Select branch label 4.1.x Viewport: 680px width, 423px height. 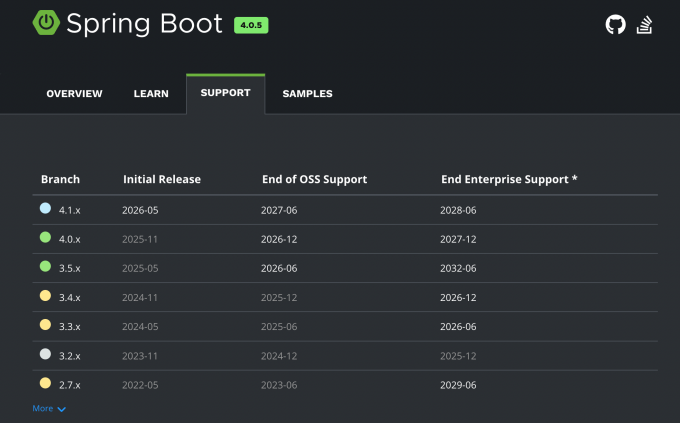pyautogui.click(x=70, y=210)
